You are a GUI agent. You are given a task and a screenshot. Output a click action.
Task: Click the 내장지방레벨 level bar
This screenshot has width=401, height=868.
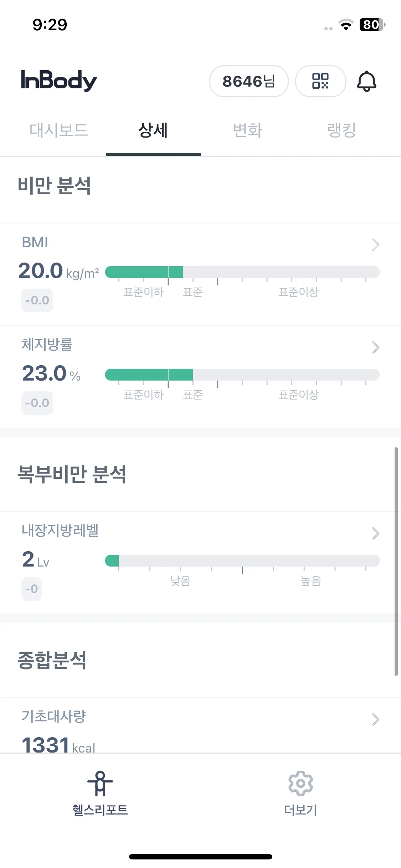(242, 560)
